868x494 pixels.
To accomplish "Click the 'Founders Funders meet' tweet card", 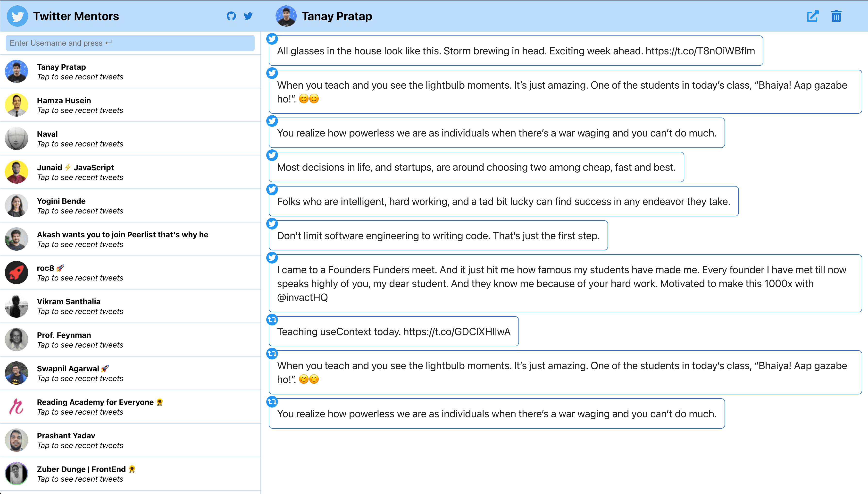I will point(565,283).
